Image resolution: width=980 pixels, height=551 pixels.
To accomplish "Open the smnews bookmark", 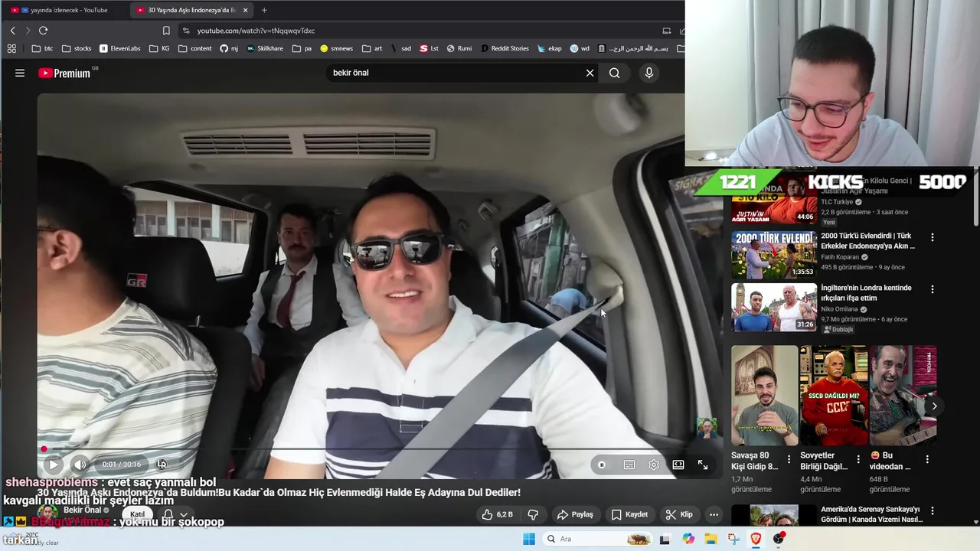I will click(x=336, y=48).
